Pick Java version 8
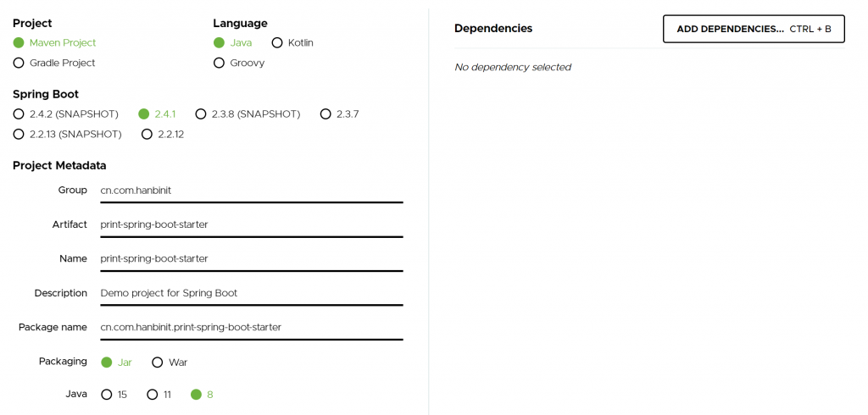 202,395
